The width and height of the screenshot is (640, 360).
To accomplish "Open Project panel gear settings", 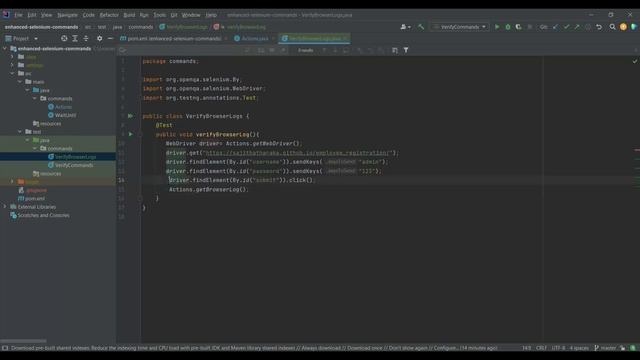I will [x=100, y=38].
